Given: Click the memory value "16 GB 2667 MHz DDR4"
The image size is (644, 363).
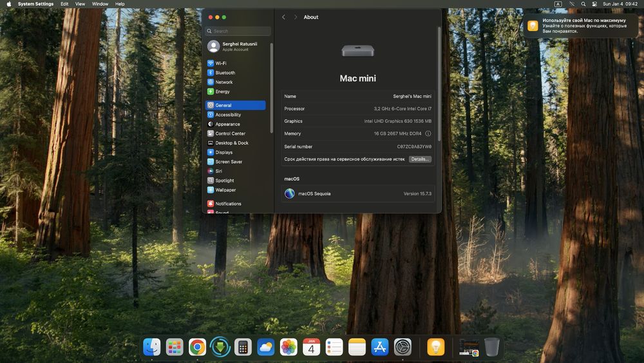Looking at the screenshot, I should point(397,133).
